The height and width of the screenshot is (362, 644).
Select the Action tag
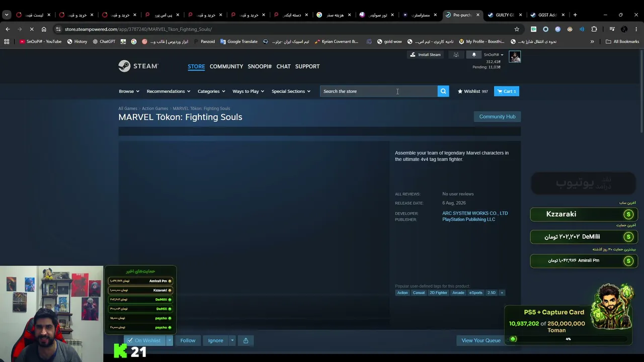403,293
